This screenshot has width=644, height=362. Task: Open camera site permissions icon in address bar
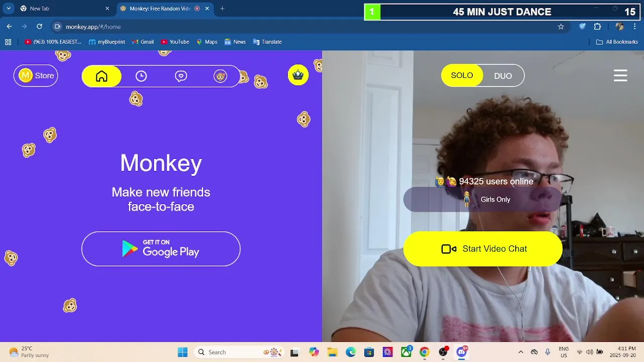(57, 27)
